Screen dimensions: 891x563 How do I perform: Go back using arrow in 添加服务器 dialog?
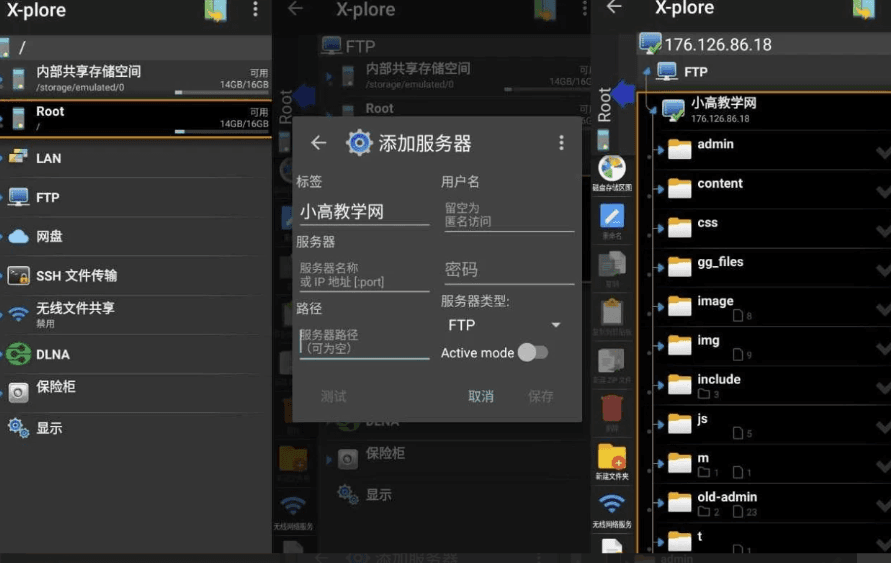point(318,143)
